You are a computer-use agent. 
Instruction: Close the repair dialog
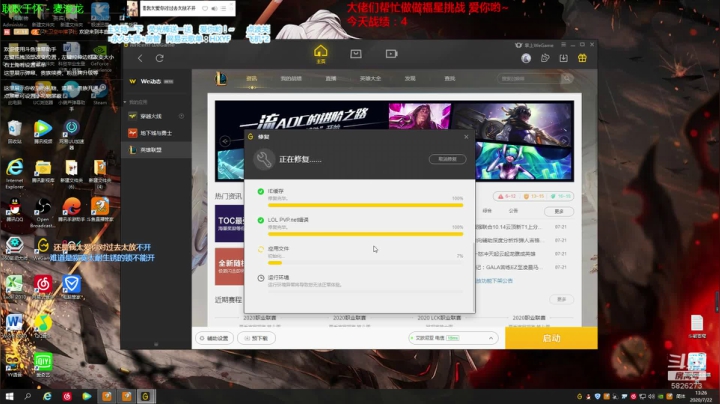(x=466, y=137)
